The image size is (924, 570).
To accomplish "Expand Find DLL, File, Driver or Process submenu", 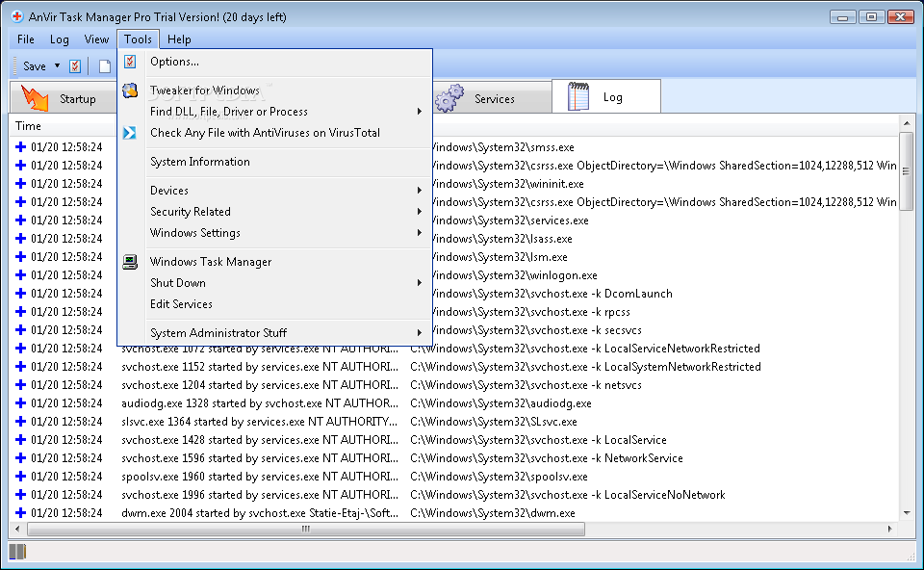I will [x=274, y=112].
